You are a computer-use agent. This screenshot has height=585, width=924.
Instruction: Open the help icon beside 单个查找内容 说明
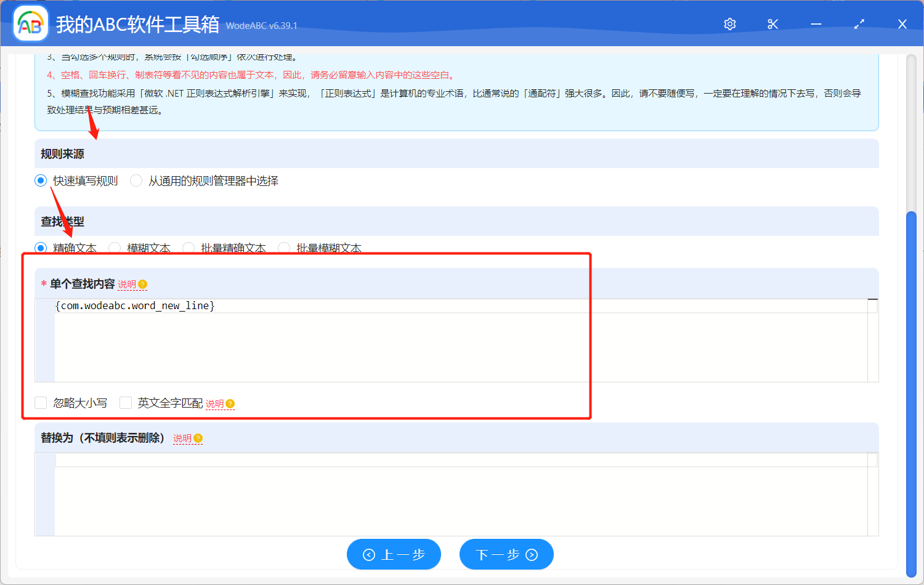tap(142, 284)
